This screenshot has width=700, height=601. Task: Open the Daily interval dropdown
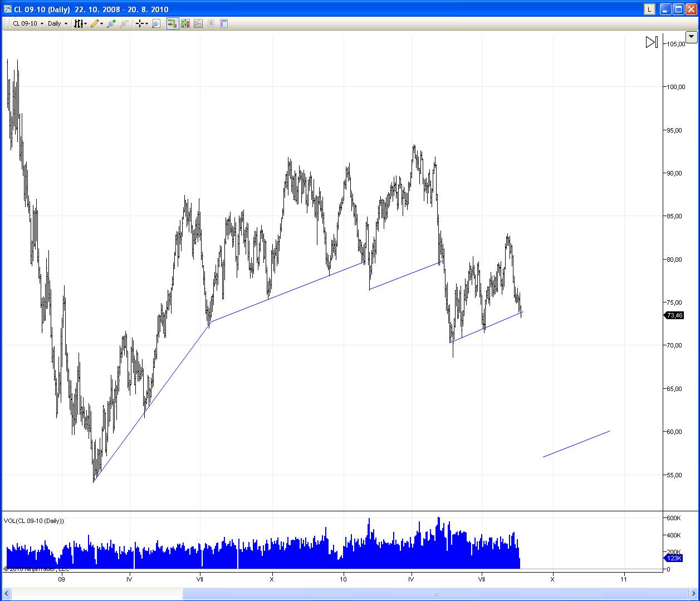tap(57, 23)
